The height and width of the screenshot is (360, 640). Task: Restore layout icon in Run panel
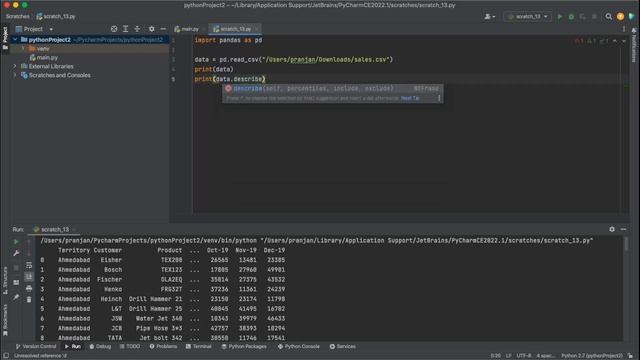(x=16, y=282)
